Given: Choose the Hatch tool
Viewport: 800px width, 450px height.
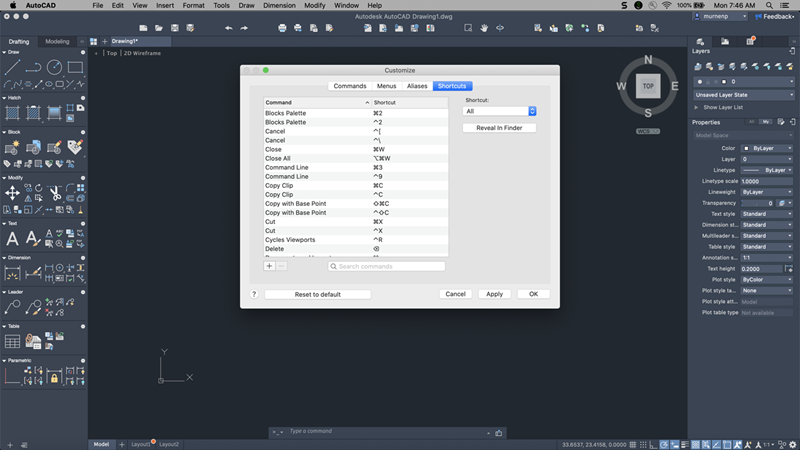Looking at the screenshot, I should (x=12, y=113).
